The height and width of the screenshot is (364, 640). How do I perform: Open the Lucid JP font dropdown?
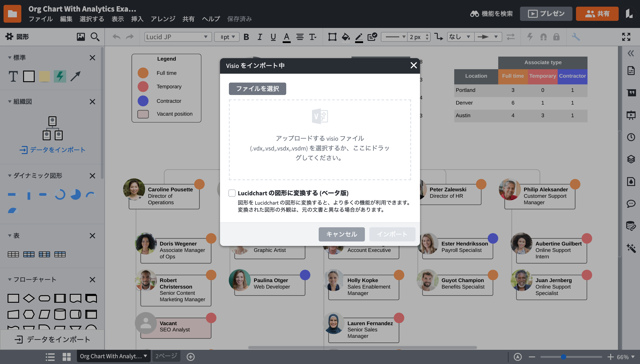coord(178,37)
